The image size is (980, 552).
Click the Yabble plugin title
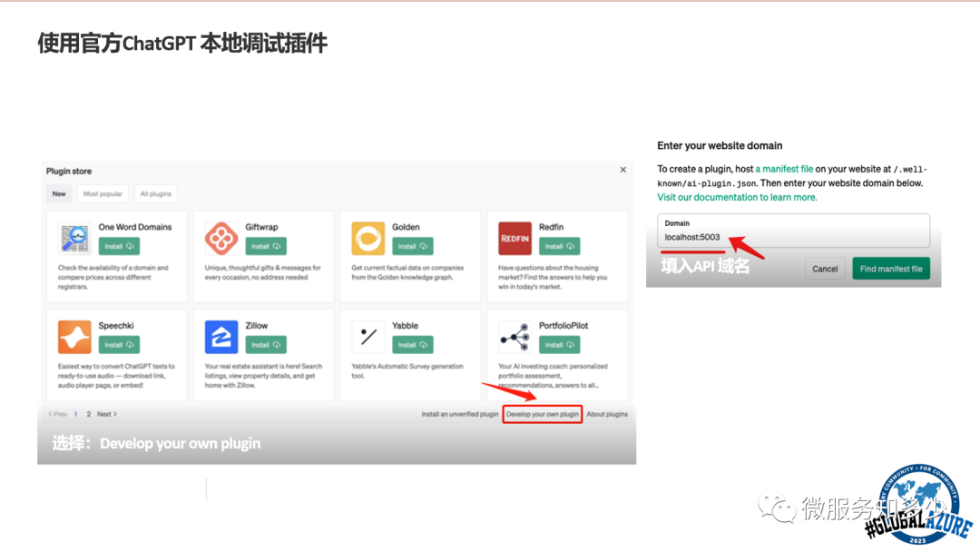pos(405,326)
